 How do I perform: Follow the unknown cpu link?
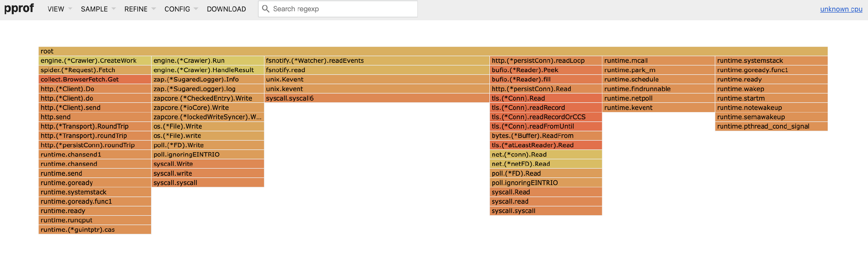841,9
